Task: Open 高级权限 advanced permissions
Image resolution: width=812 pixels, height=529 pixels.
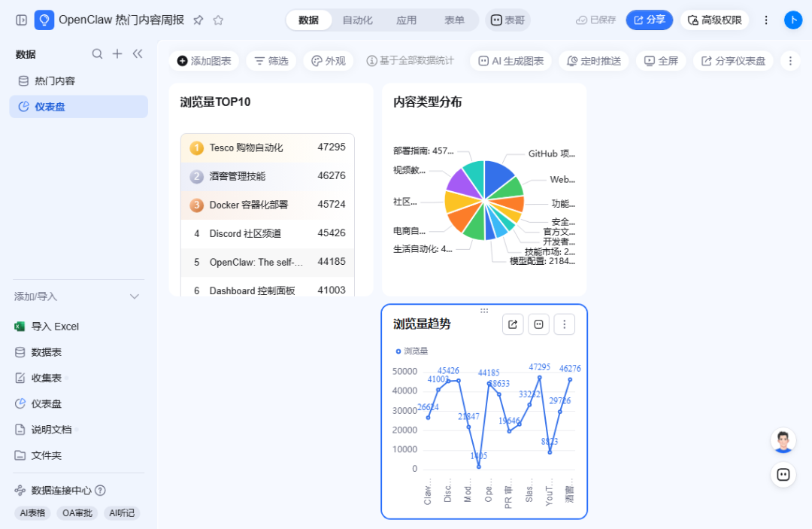Action: [714, 20]
